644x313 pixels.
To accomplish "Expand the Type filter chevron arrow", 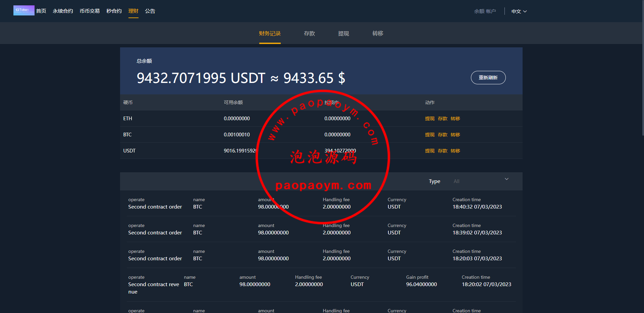I will [x=506, y=179].
